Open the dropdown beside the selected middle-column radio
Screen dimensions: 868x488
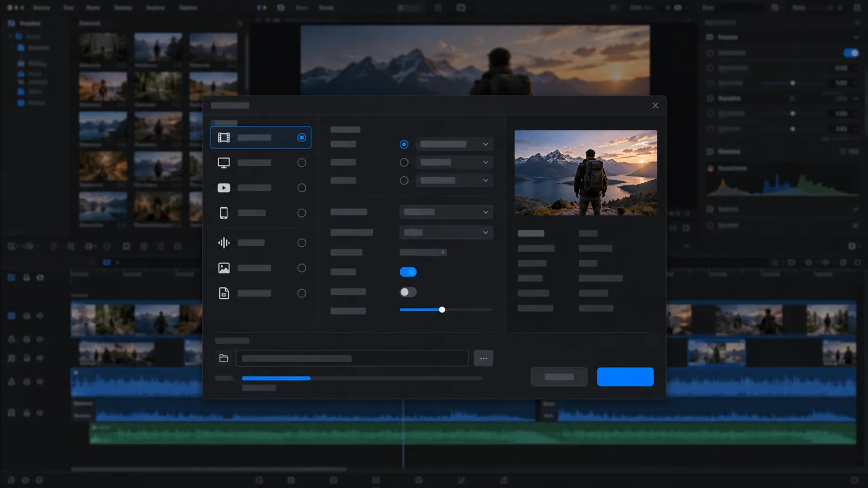(x=455, y=144)
